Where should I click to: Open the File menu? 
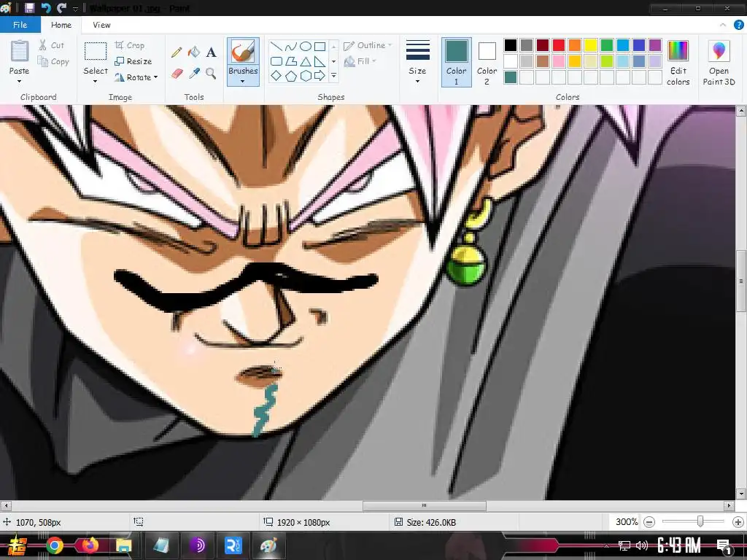point(20,25)
